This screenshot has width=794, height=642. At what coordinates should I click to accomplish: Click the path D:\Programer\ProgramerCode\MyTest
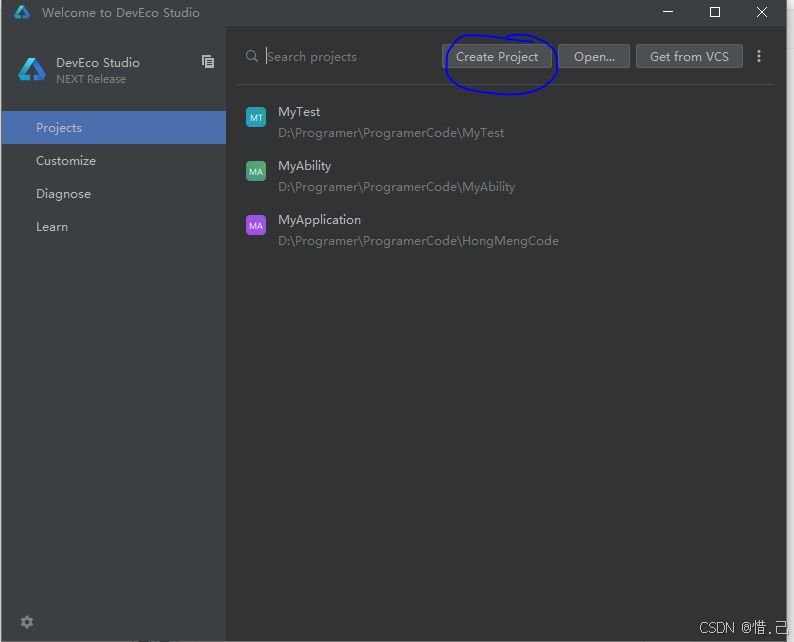coord(391,133)
